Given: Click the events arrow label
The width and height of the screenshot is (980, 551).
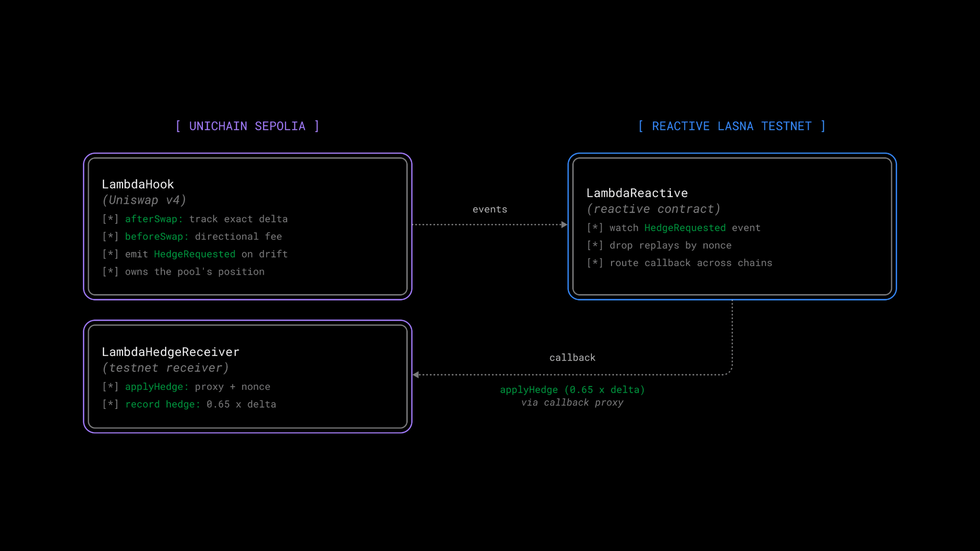Looking at the screenshot, I should tap(490, 209).
